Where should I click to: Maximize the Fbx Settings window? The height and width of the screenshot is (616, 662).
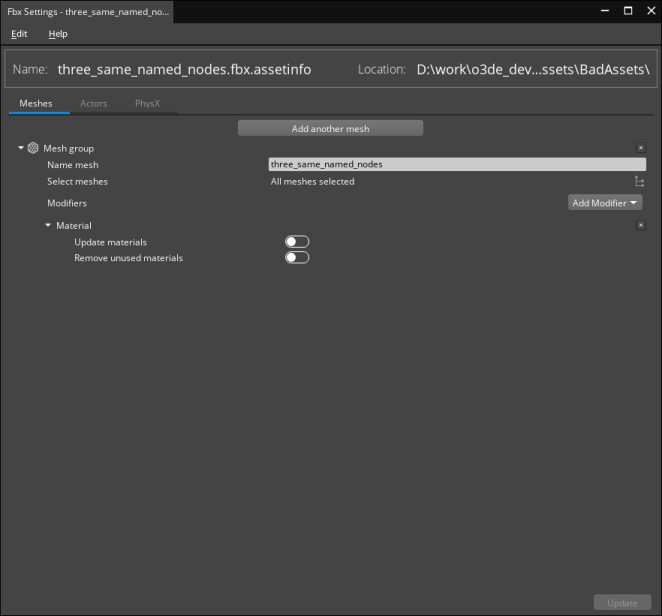(x=627, y=10)
